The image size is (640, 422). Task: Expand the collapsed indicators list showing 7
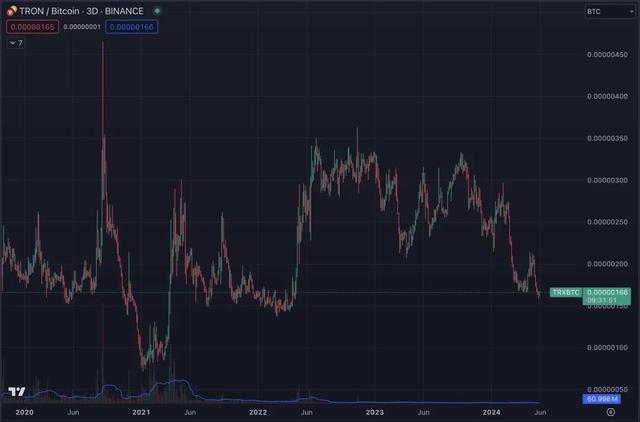(x=16, y=43)
